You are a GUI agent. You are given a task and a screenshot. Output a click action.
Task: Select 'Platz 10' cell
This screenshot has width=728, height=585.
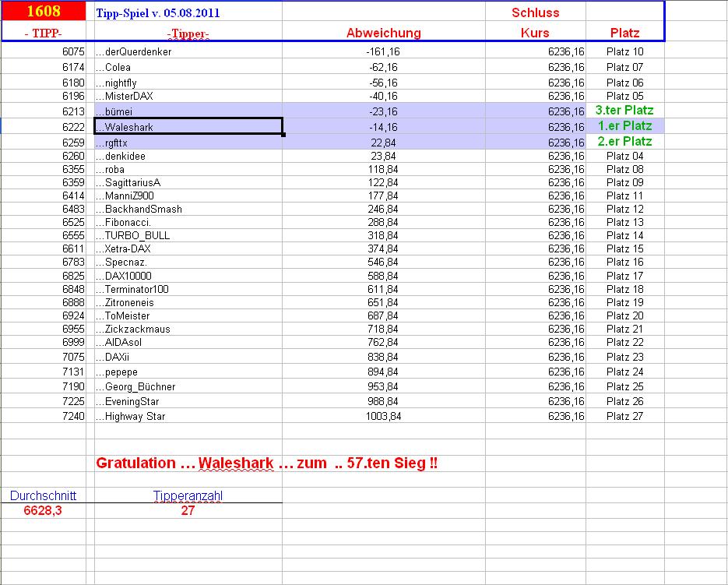coord(625,51)
